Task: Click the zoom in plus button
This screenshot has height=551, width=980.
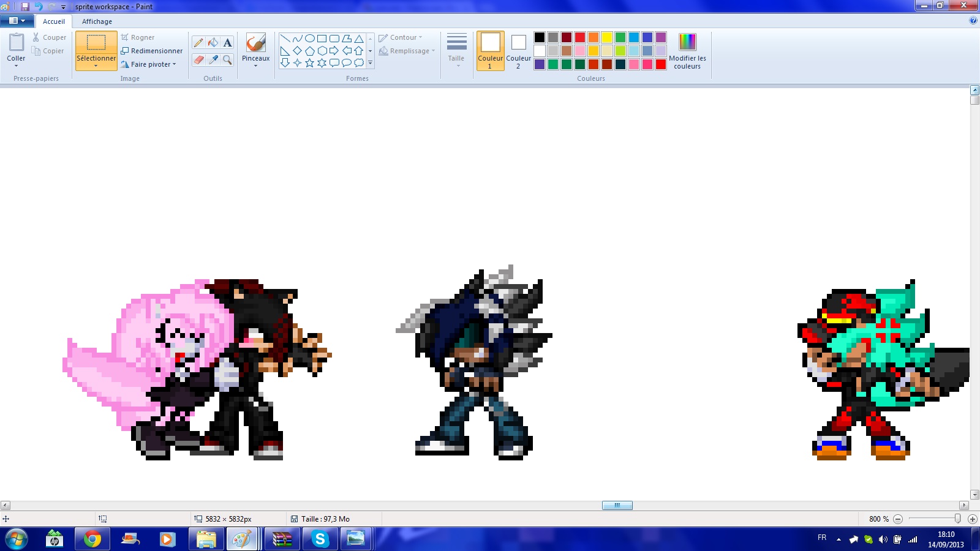Action: (x=973, y=519)
